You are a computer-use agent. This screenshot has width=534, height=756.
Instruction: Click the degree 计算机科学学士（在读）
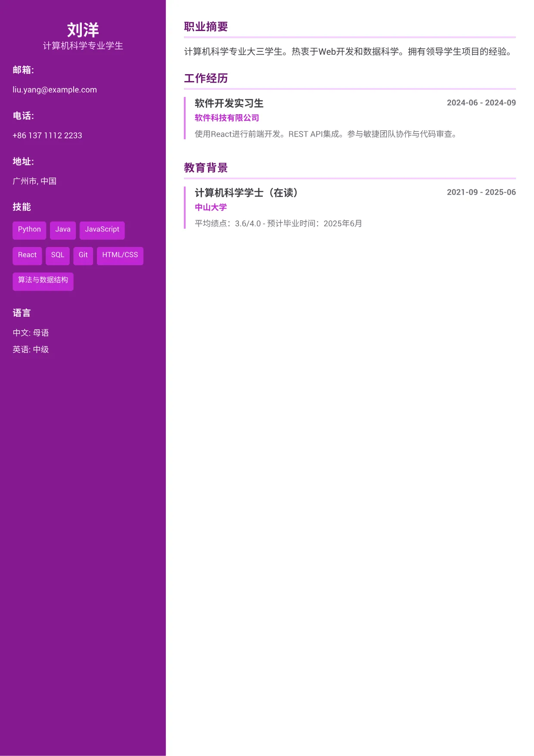point(247,193)
